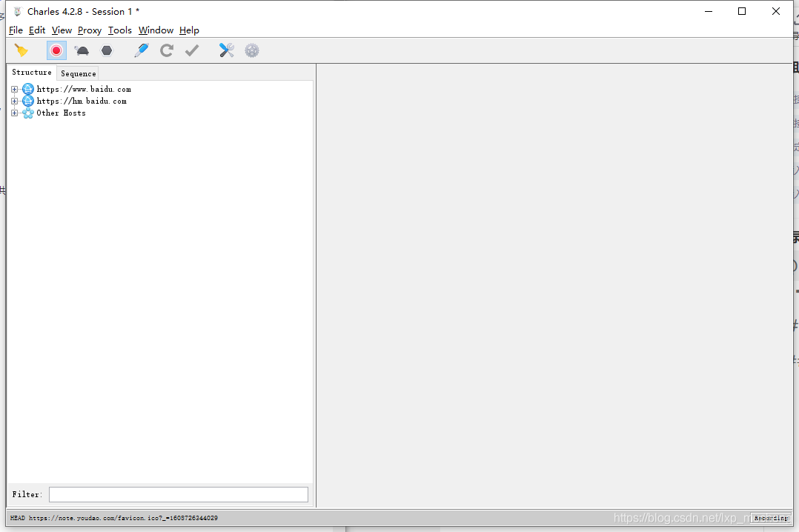Open settings via the gear icon
This screenshot has width=799, height=532.
252,50
